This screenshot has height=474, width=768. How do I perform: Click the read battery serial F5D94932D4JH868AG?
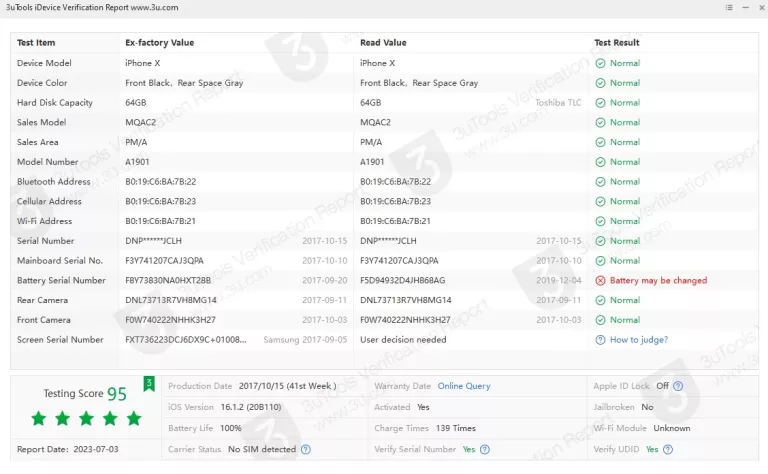click(x=403, y=280)
